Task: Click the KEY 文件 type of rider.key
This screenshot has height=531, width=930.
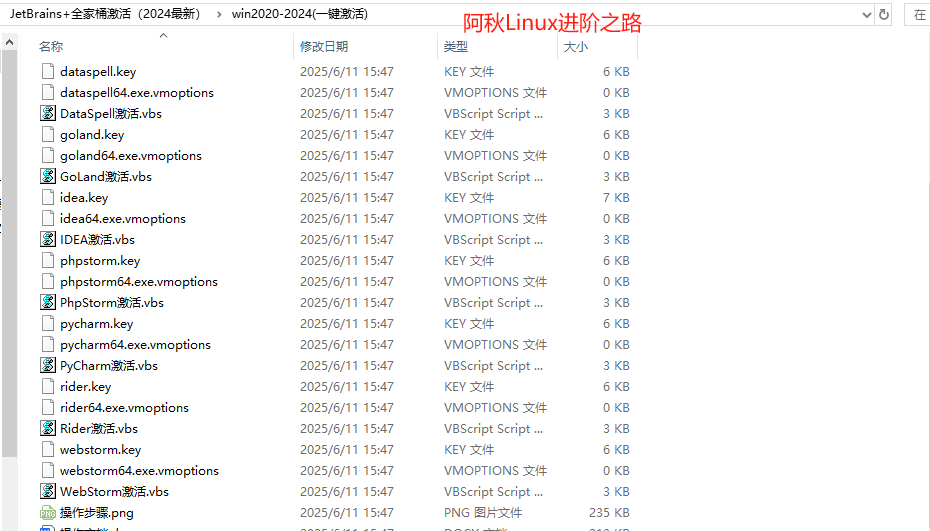Action: click(469, 386)
